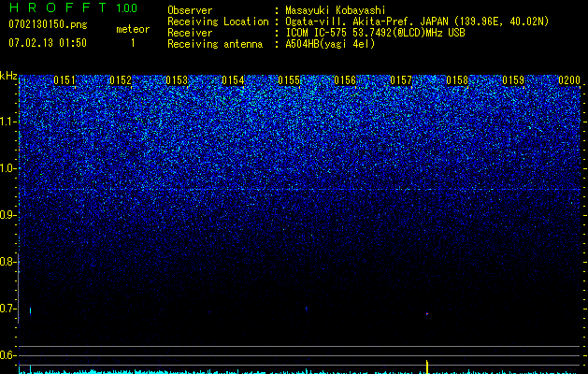Click the 0.8 kHz frequency label
The image size is (588, 374).
(x=7, y=262)
